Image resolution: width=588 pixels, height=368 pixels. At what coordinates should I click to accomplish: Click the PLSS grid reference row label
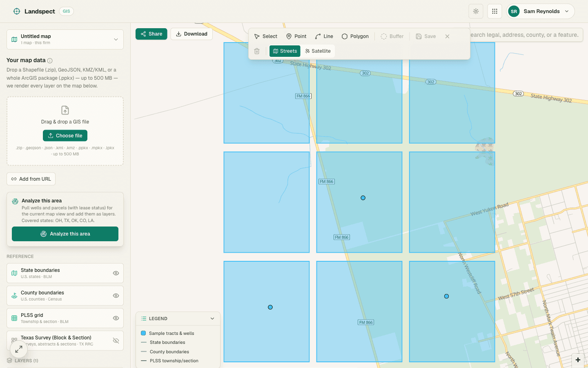[x=32, y=315]
